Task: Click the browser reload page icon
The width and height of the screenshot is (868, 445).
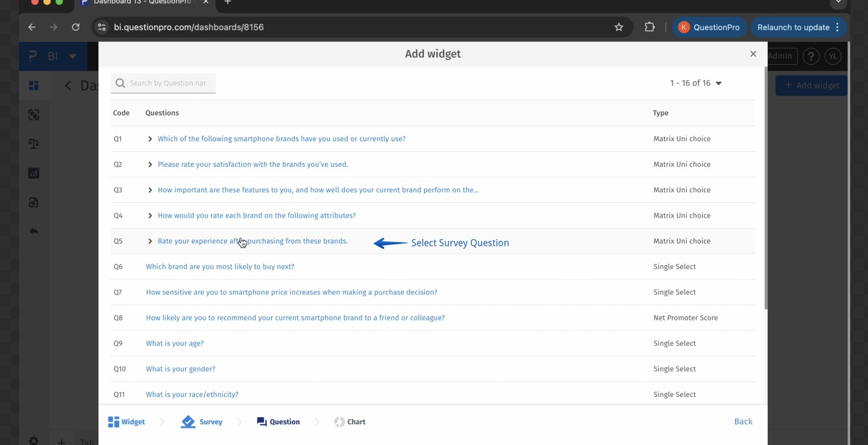Action: click(75, 27)
